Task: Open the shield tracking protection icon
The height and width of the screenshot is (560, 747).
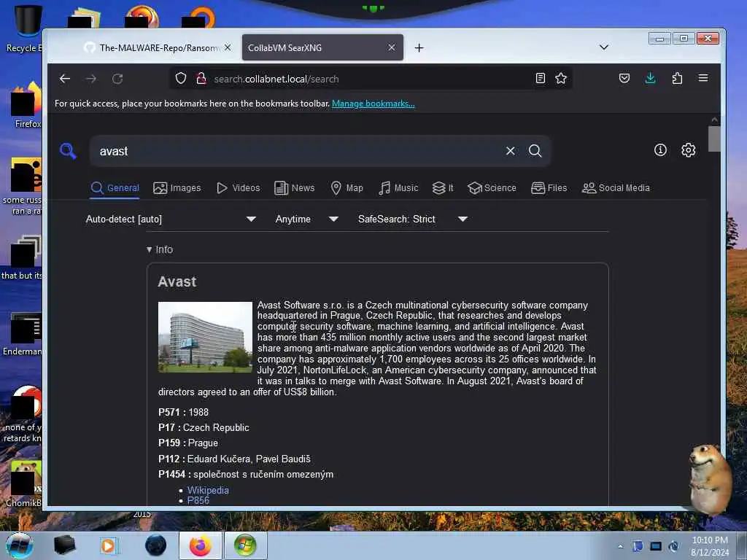Action: (x=181, y=78)
